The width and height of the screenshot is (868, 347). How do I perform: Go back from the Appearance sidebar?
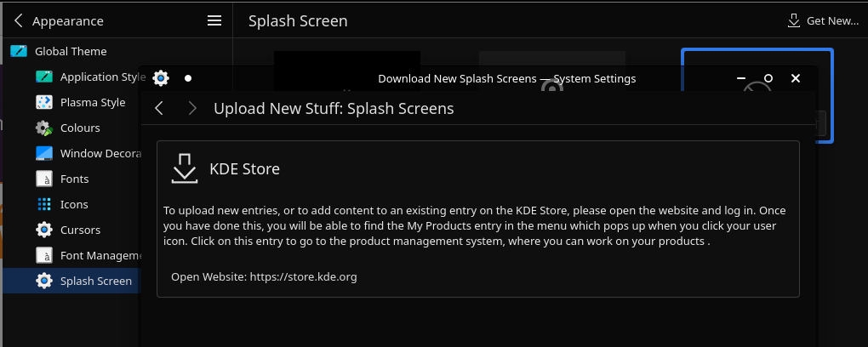(x=18, y=21)
